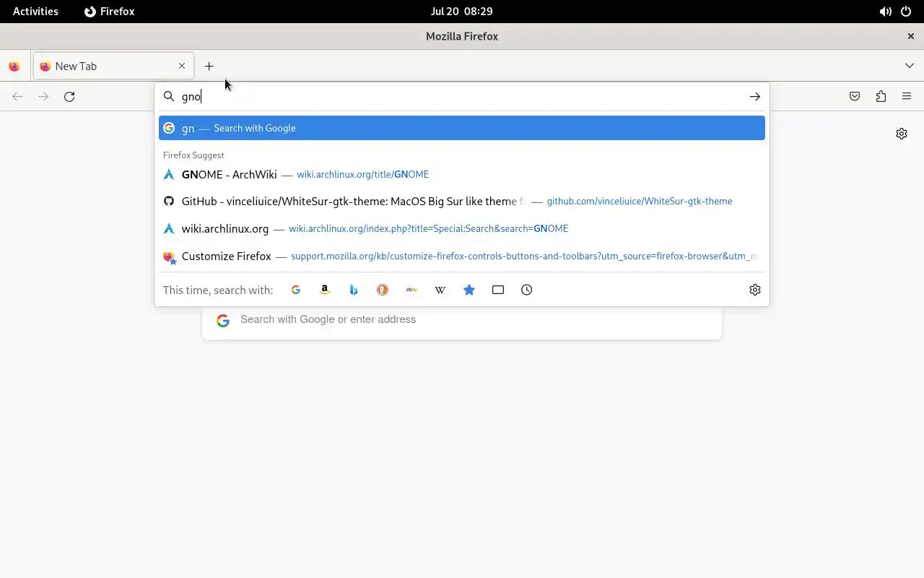Click the pinned Firefox tab icon
This screenshot has height=578, width=924.
pos(14,66)
